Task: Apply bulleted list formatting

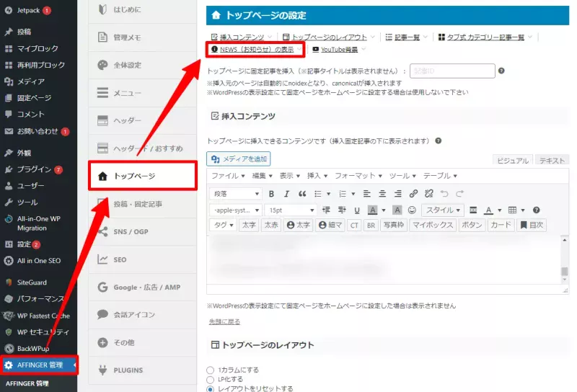Action: (x=318, y=194)
